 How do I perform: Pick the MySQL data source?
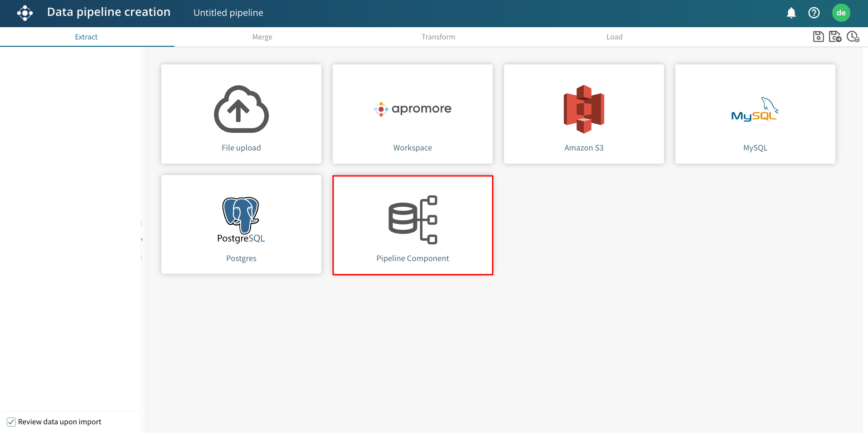(x=755, y=114)
